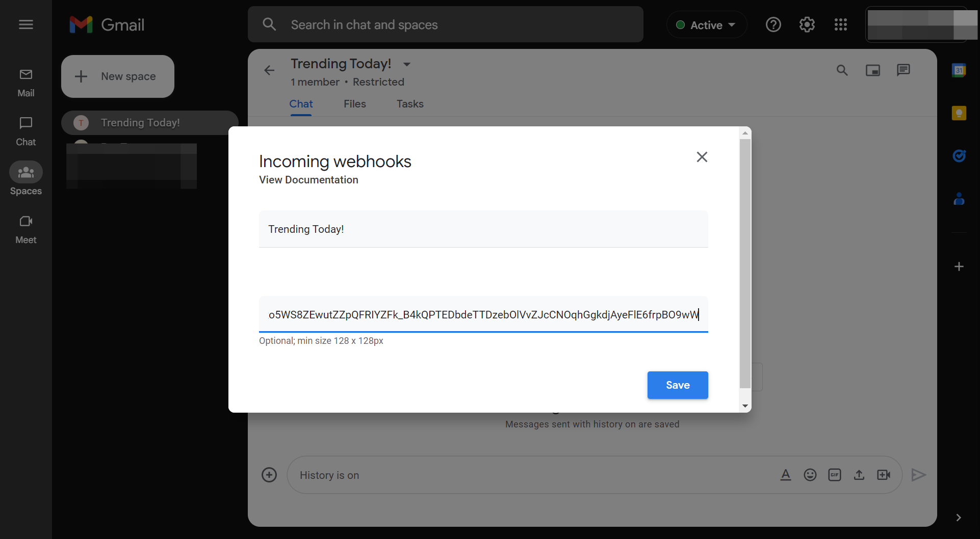
Task: Open the threads panel icon
Action: [x=904, y=70]
